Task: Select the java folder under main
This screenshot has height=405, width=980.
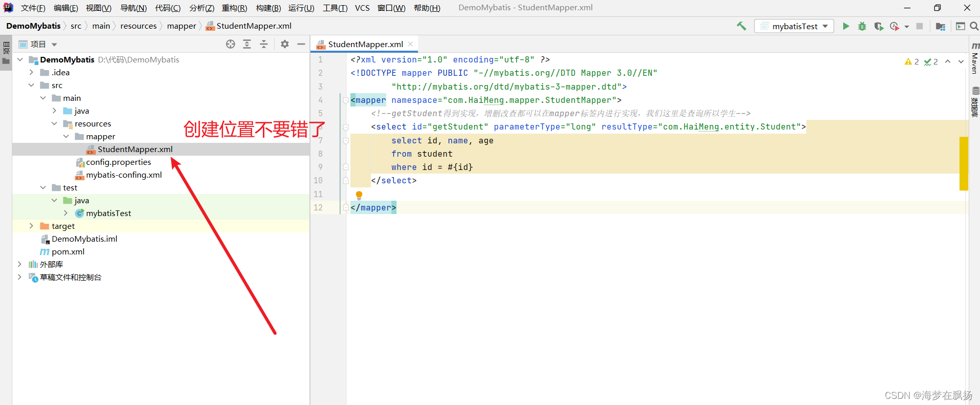Action: (81, 111)
